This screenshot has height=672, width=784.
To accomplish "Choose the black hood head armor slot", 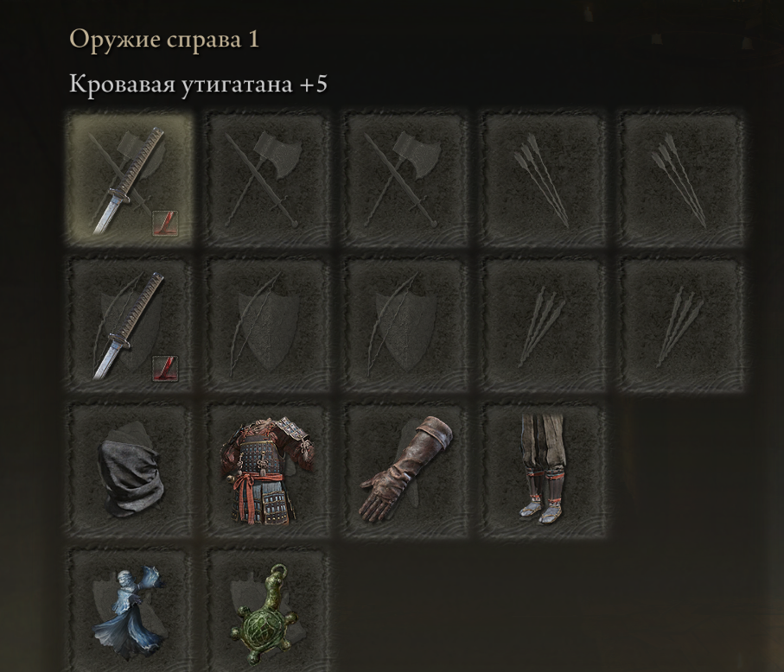I will (130, 470).
